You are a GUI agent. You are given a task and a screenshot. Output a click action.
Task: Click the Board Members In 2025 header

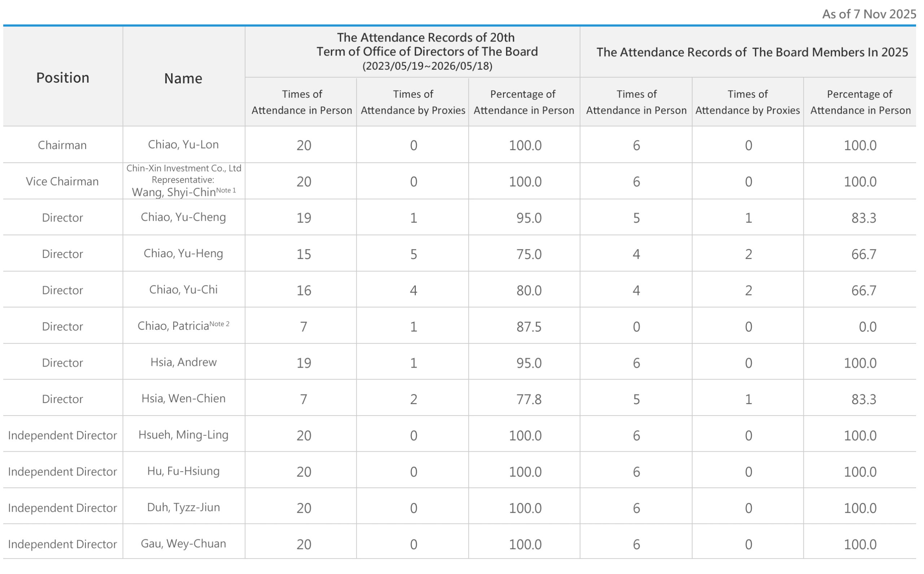[752, 52]
